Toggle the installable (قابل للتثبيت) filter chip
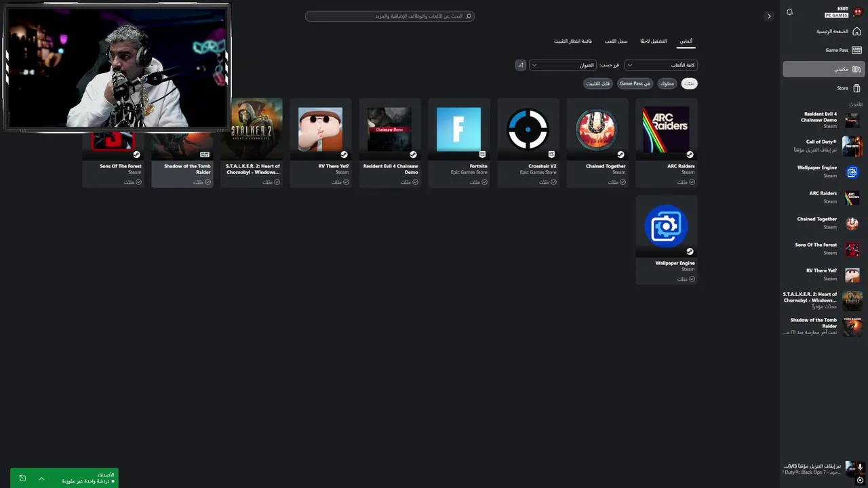 click(598, 83)
